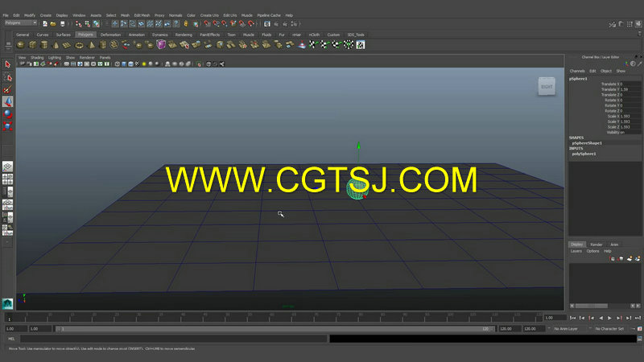Click the range slider bar

coord(274,329)
